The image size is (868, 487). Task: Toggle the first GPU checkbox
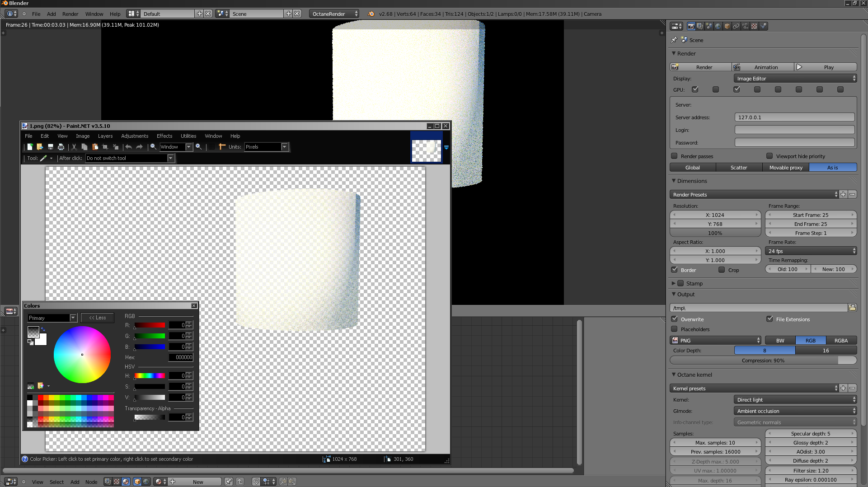695,89
